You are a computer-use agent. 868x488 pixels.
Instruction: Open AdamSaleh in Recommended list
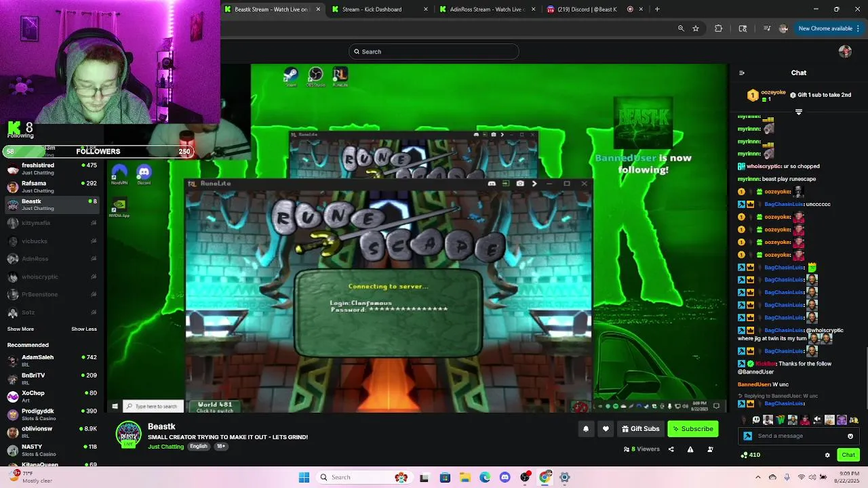[x=52, y=360]
